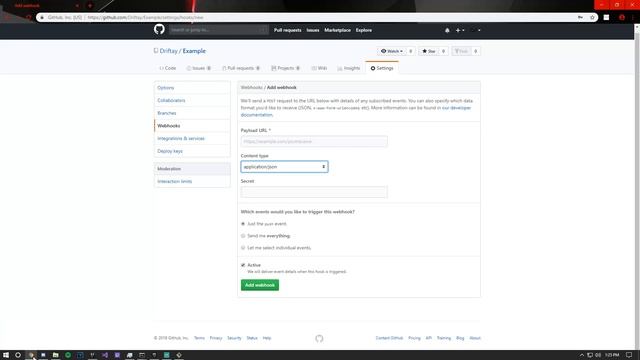Click the Webhooks breadcrumb link
This screenshot has width=640, height=360.
[x=251, y=87]
